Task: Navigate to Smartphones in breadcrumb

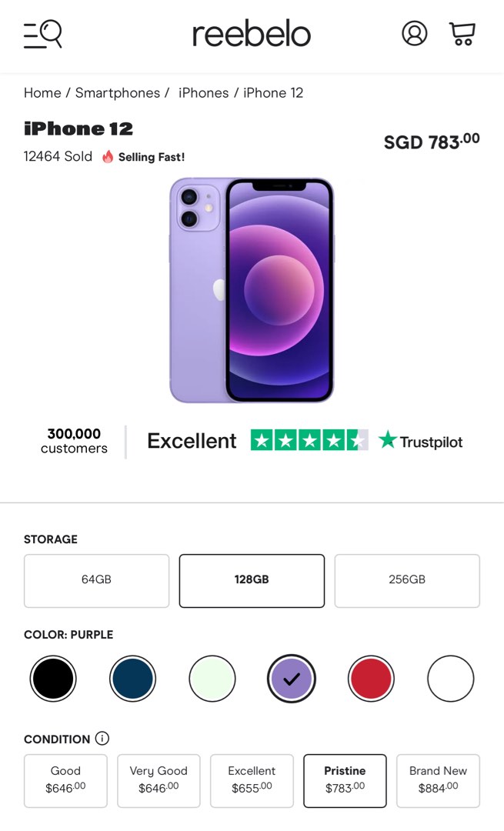Action: pos(118,92)
